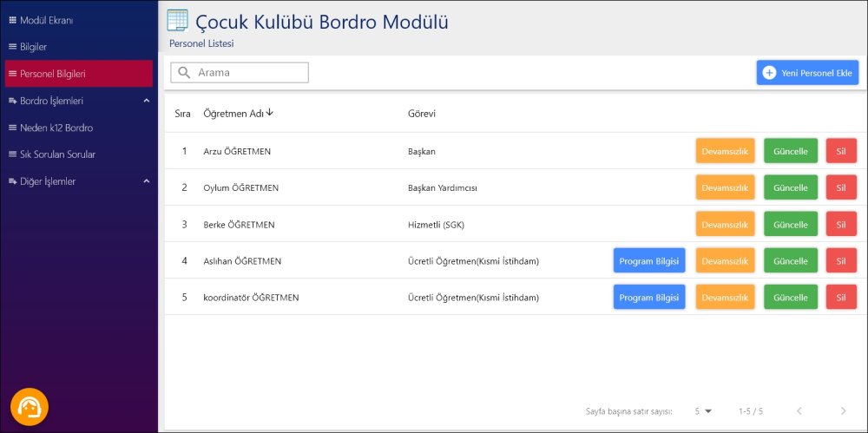Click the Sıra column header

point(182,114)
